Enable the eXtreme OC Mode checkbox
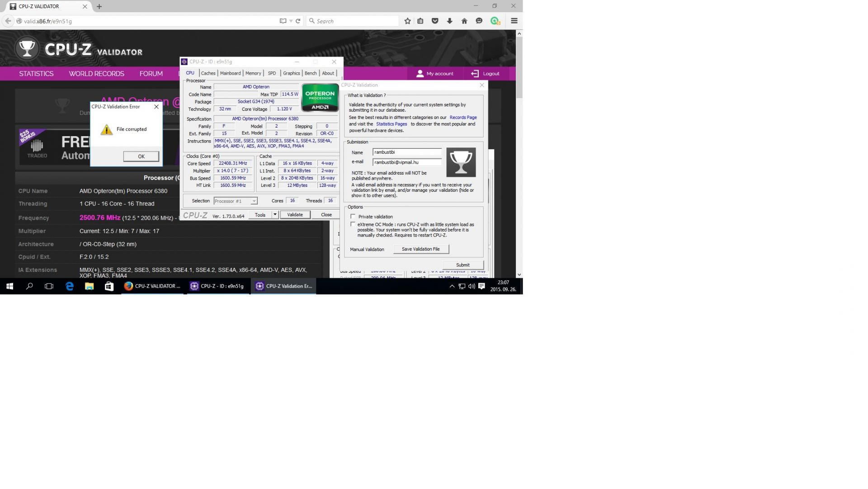 pyautogui.click(x=353, y=224)
